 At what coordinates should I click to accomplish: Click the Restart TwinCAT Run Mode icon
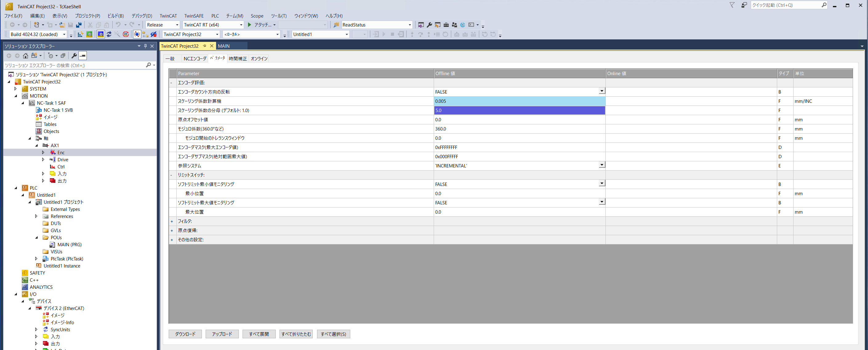tap(89, 34)
